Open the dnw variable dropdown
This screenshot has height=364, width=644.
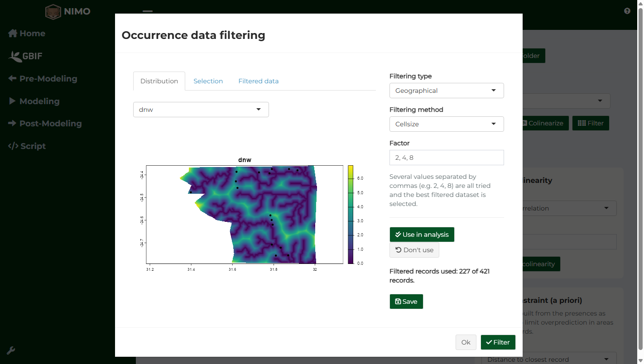(201, 110)
